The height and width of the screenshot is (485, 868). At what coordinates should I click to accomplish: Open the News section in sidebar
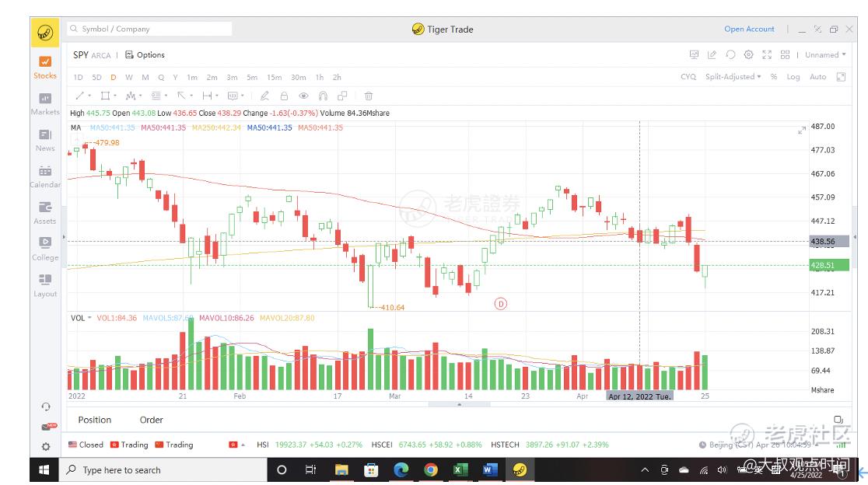point(45,141)
